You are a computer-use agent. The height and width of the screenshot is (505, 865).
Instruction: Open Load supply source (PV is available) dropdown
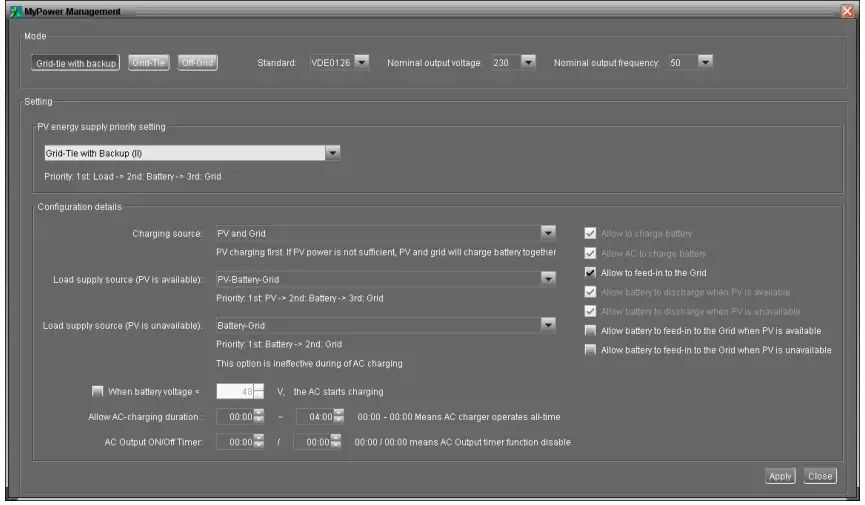pyautogui.click(x=548, y=279)
